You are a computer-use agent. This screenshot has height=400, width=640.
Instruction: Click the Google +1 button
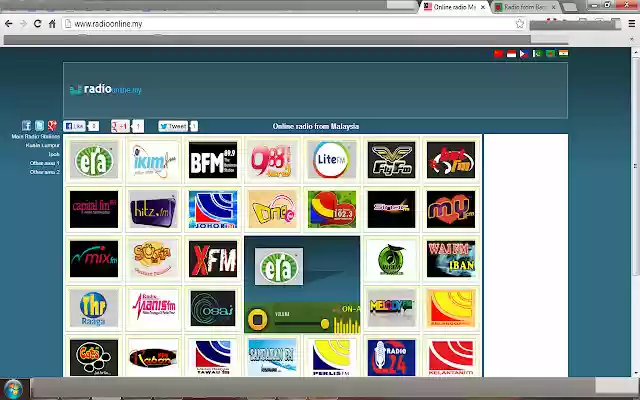click(x=120, y=127)
